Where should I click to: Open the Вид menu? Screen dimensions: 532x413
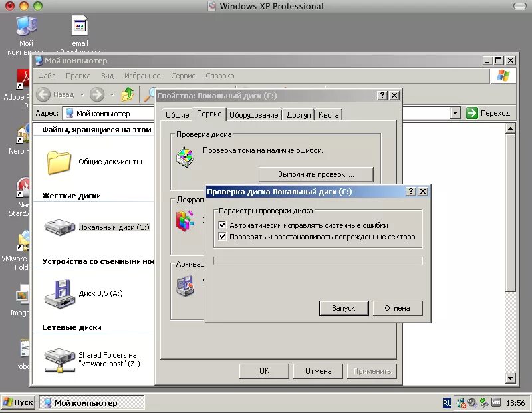pos(107,76)
